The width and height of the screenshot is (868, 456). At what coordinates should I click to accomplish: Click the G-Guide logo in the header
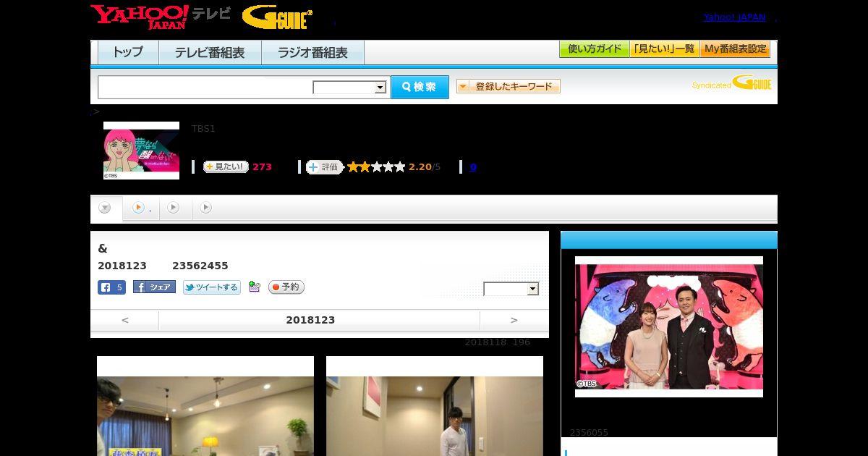click(277, 17)
